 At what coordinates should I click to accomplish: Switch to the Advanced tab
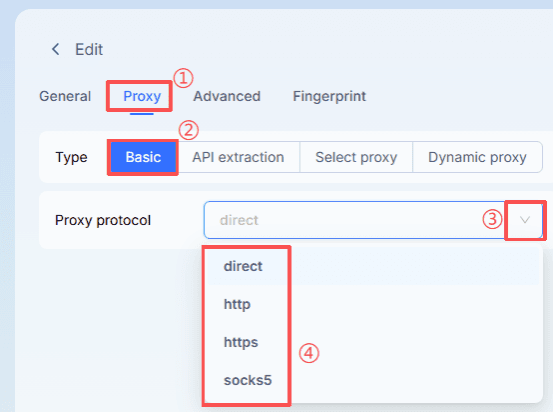pos(227,96)
